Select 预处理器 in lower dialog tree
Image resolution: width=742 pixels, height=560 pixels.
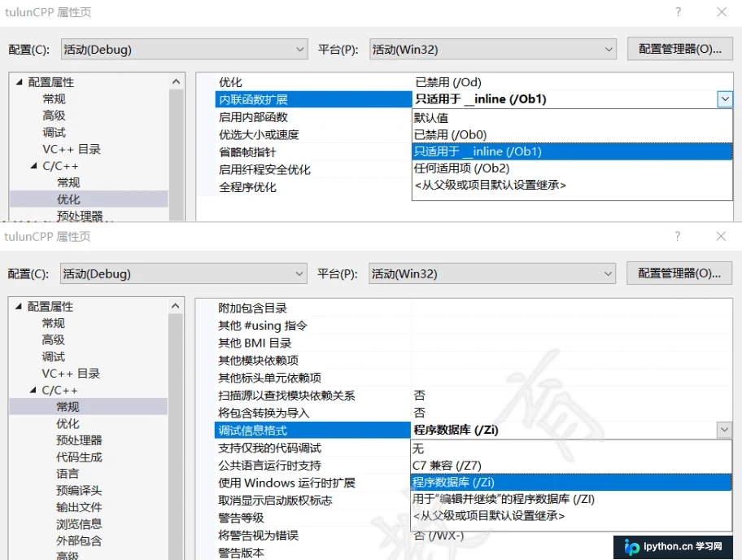(79, 440)
